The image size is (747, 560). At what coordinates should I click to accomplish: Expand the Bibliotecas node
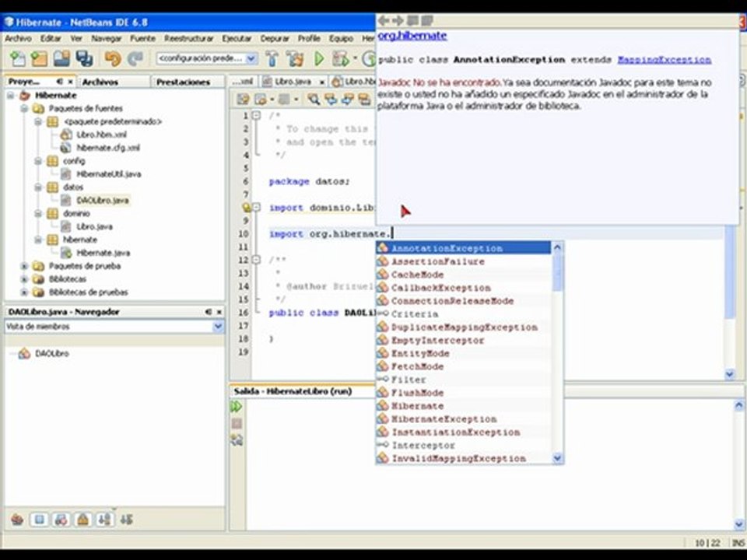[x=24, y=279]
